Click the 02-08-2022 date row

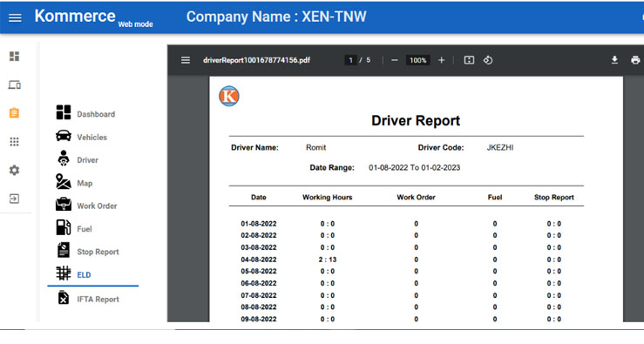point(258,235)
